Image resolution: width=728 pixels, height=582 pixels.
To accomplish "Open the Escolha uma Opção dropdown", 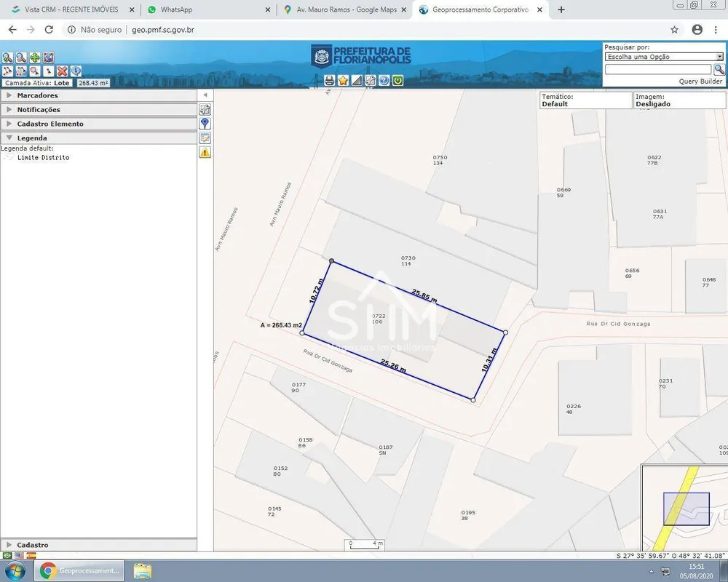I will pyautogui.click(x=664, y=57).
